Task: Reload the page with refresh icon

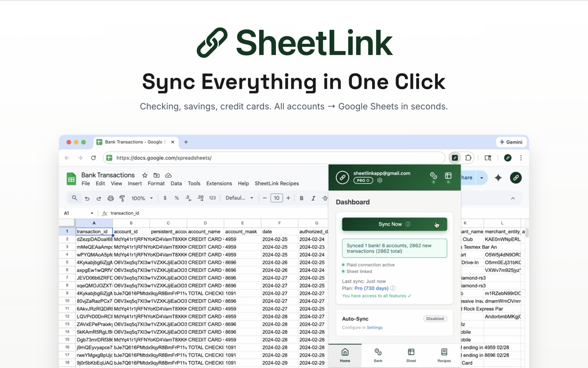Action: coord(93,158)
